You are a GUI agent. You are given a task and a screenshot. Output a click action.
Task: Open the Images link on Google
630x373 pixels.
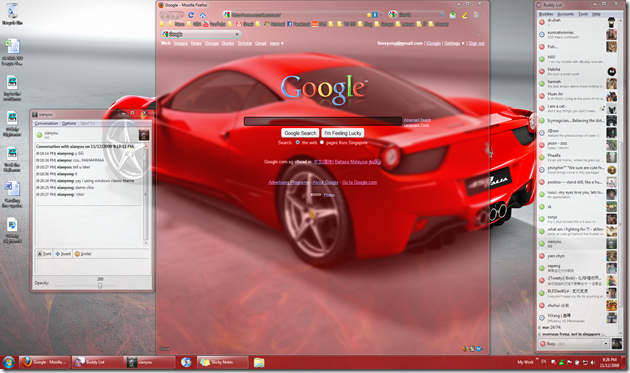pyautogui.click(x=180, y=43)
